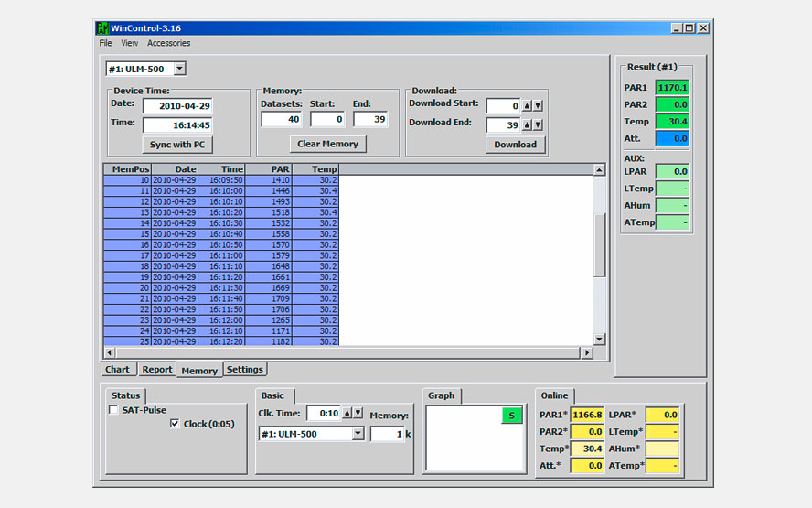Click the Memory End field showing 39

pyautogui.click(x=370, y=119)
